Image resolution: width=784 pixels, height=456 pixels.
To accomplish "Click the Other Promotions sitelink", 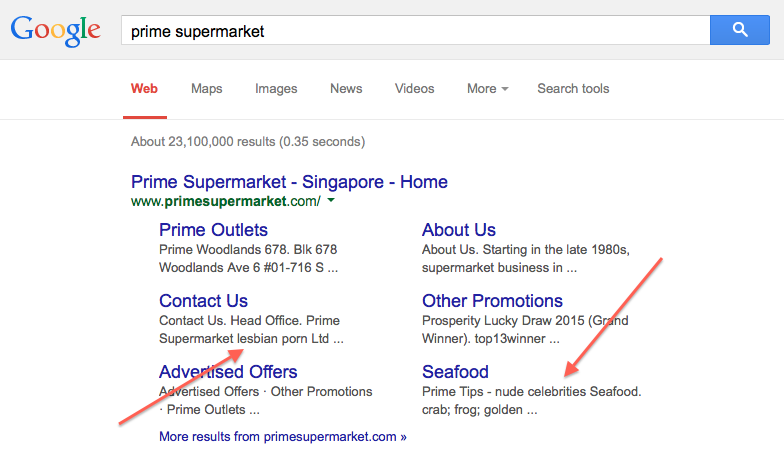I will pos(492,301).
